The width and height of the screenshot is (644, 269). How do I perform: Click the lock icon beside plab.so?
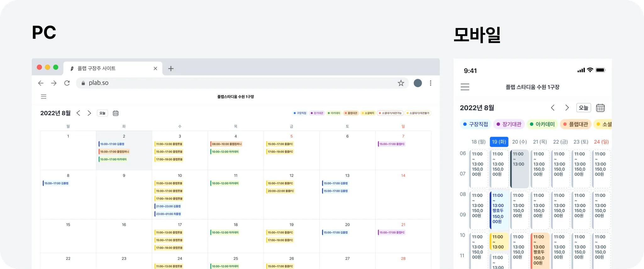(83, 83)
